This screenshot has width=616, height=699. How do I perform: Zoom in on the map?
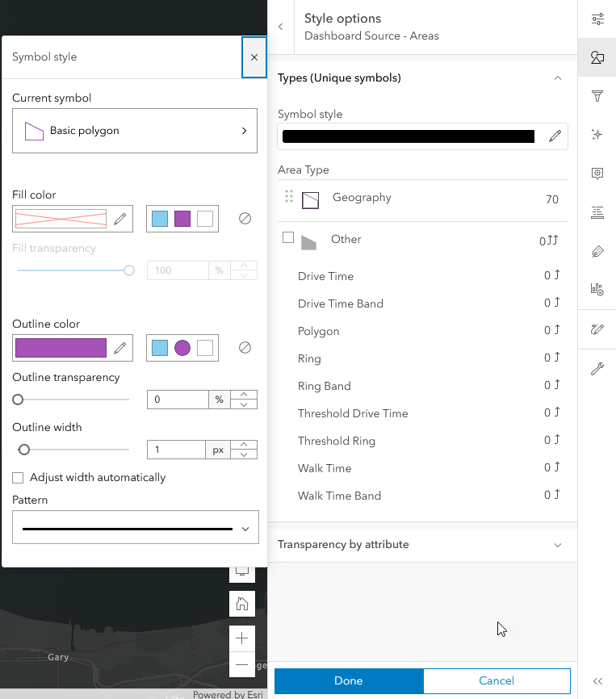pyautogui.click(x=241, y=638)
